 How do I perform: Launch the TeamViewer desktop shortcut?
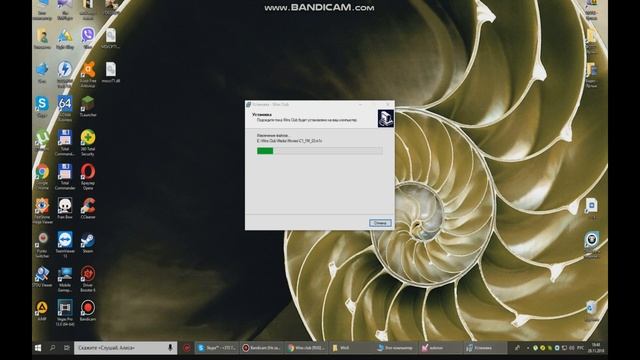65,244
